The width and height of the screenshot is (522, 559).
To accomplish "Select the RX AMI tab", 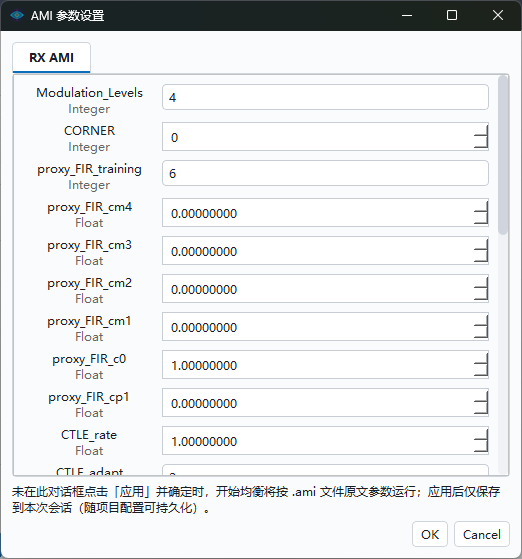I will (x=51, y=57).
